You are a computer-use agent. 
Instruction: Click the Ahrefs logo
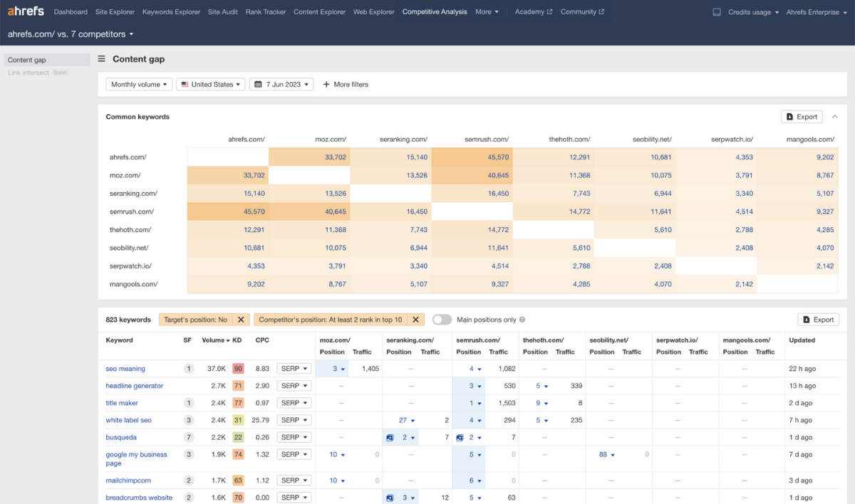click(x=26, y=11)
